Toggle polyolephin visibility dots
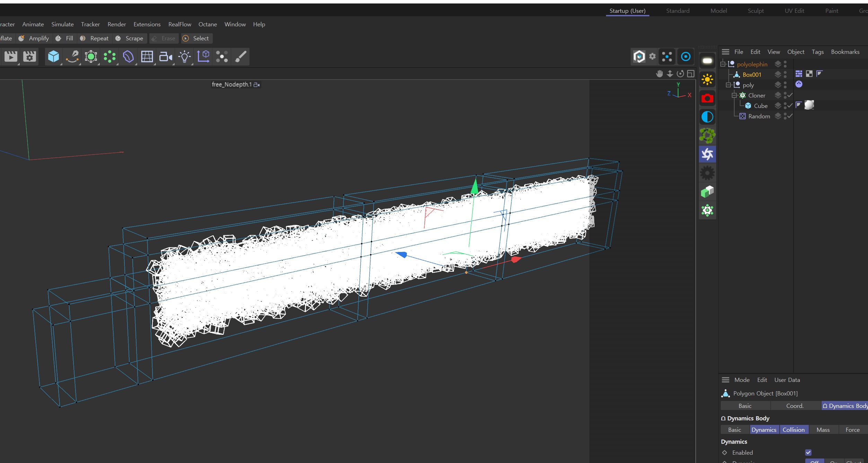Screen dimensions: 868x463 click(x=785, y=64)
